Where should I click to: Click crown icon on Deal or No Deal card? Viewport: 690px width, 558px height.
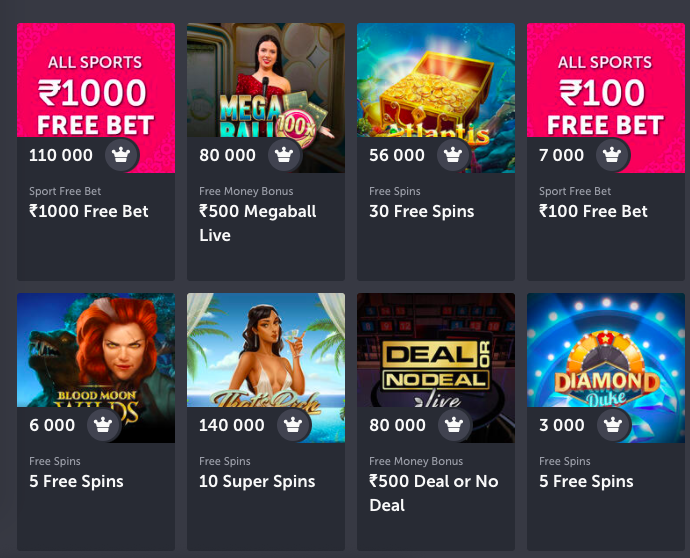pyautogui.click(x=455, y=425)
